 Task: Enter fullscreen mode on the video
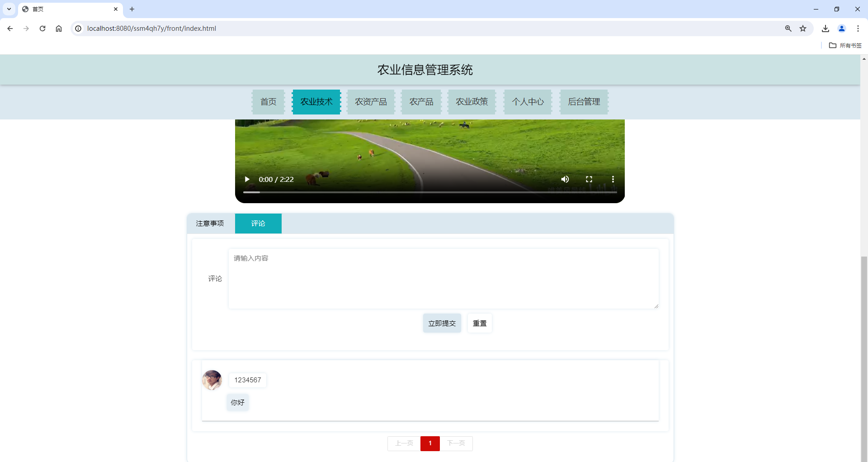tap(589, 179)
